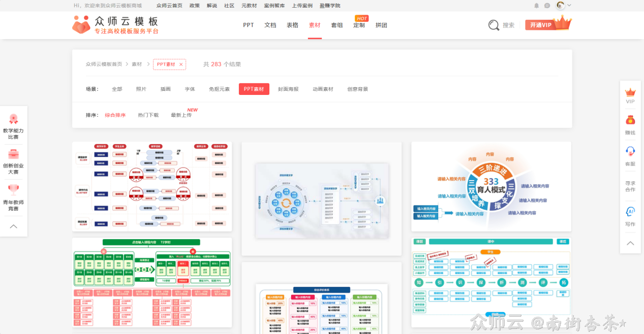Open the messages chat bubble icon
This screenshot has width=644, height=334.
click(x=547, y=6)
